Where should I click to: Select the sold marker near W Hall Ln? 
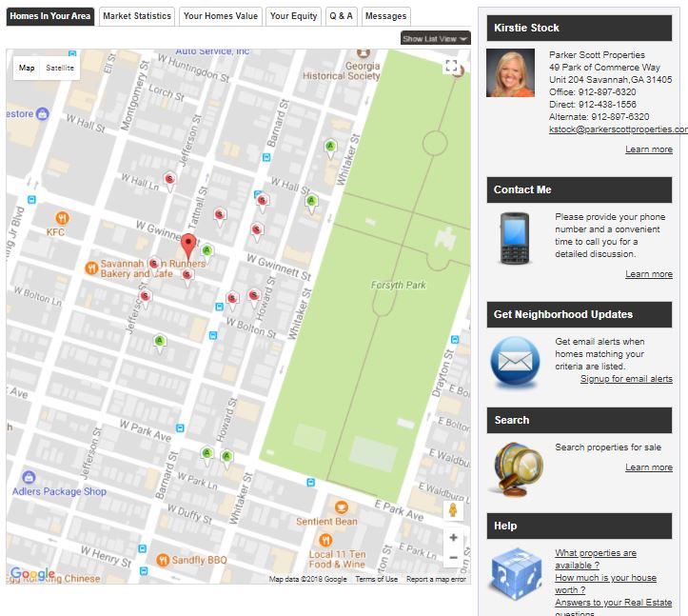(x=169, y=181)
